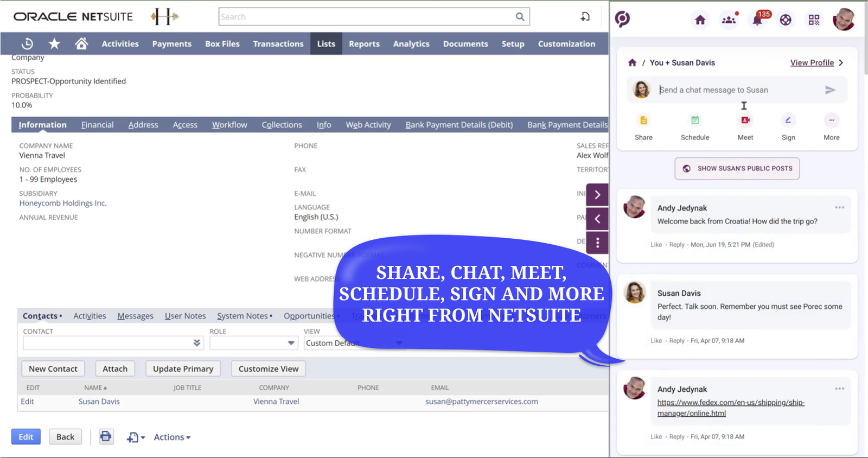Open the Recent Records clock icon
Viewport: 868px width, 458px height.
(x=27, y=43)
